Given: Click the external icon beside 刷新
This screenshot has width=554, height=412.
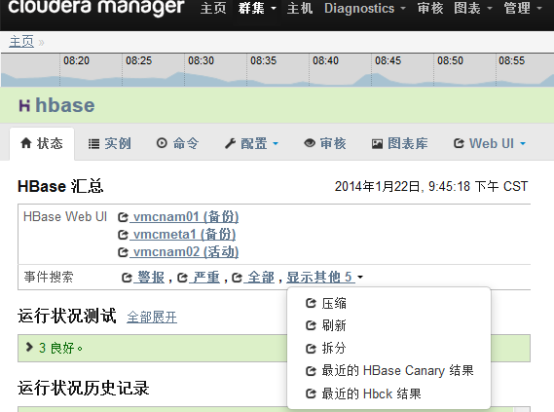Looking at the screenshot, I should click(x=311, y=325).
